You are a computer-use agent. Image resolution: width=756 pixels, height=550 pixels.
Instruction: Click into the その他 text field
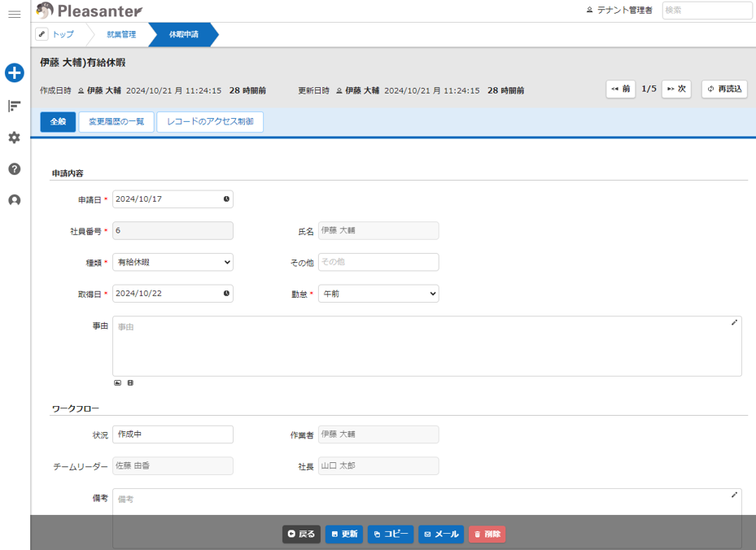(x=378, y=262)
